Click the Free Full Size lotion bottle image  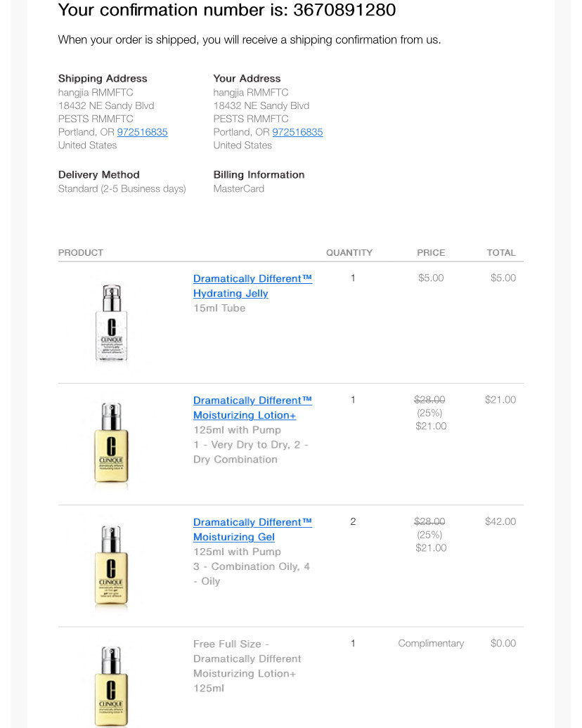pos(112,684)
